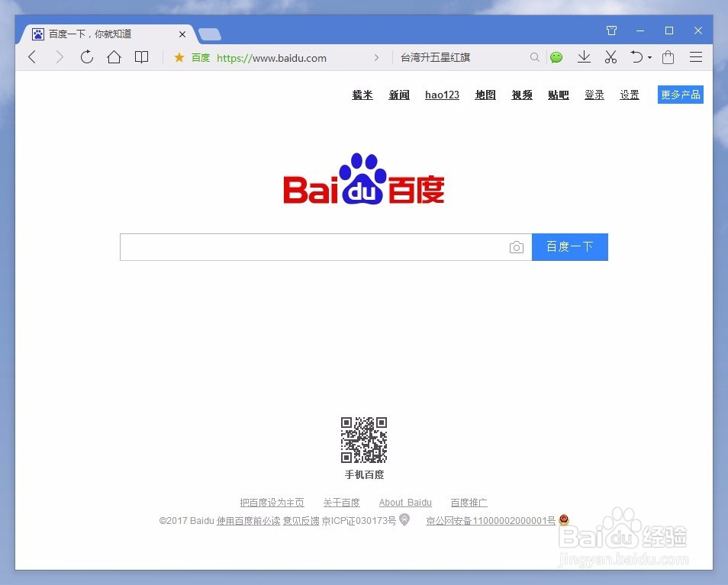Open the hao123 link

(442, 95)
